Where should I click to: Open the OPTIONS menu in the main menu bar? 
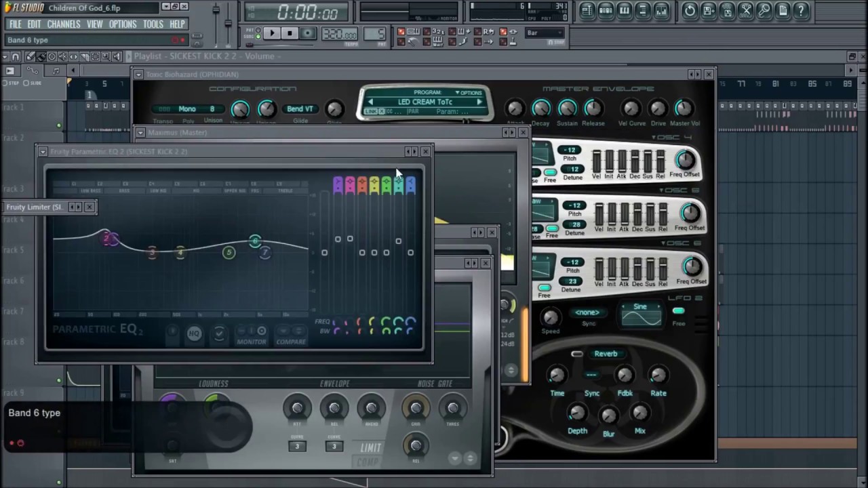point(123,24)
